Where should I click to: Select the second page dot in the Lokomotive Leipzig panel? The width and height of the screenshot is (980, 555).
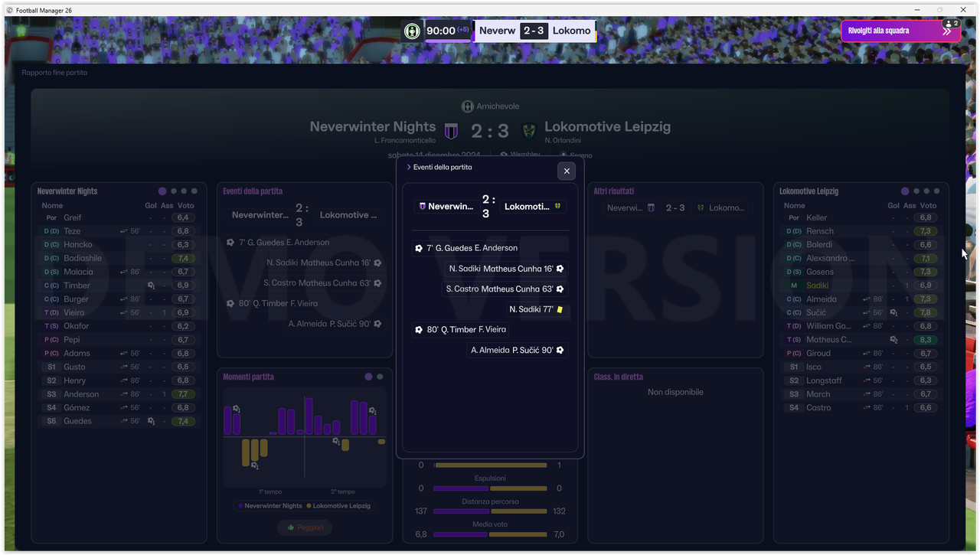916,191
